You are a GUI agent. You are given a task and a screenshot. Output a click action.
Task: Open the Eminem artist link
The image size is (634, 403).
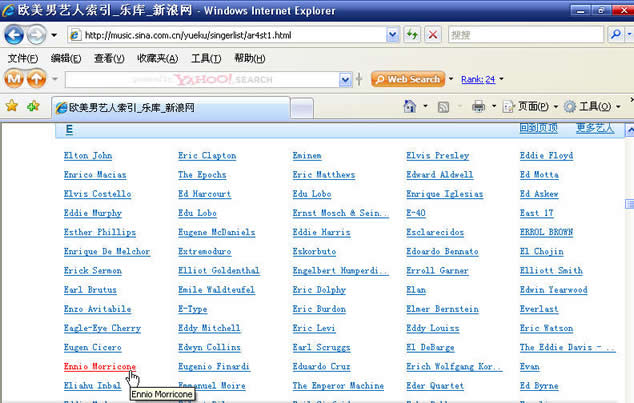307,156
